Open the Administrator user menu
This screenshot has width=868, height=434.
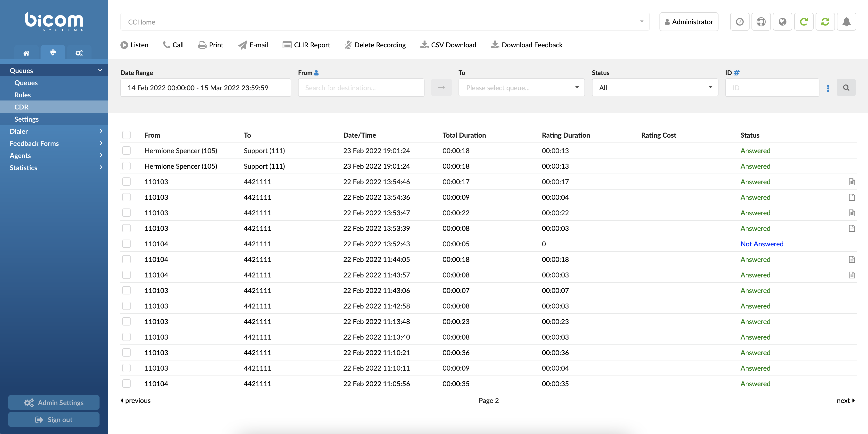tap(688, 22)
